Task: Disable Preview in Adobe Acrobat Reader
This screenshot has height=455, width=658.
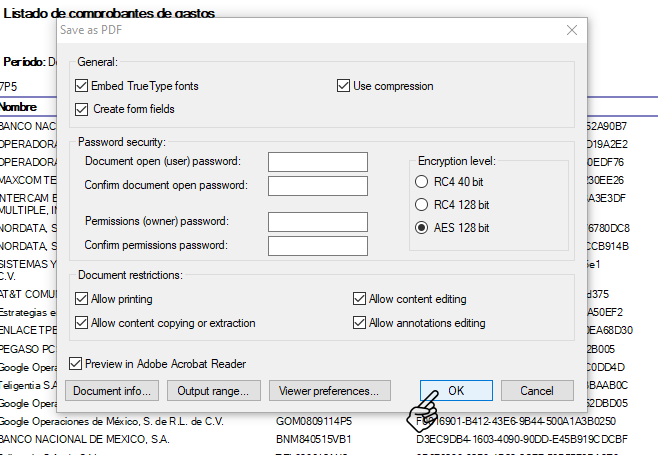Action: click(x=75, y=364)
